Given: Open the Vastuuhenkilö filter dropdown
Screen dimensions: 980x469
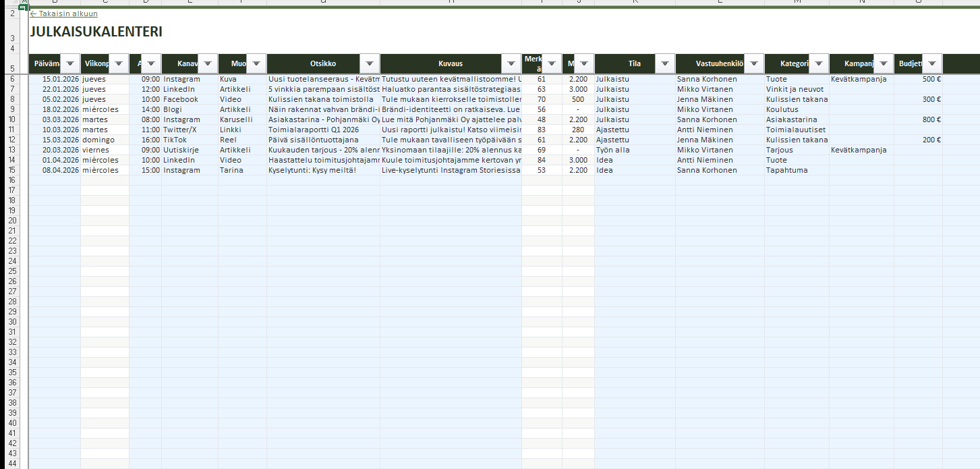Looking at the screenshot, I should pyautogui.click(x=753, y=63).
